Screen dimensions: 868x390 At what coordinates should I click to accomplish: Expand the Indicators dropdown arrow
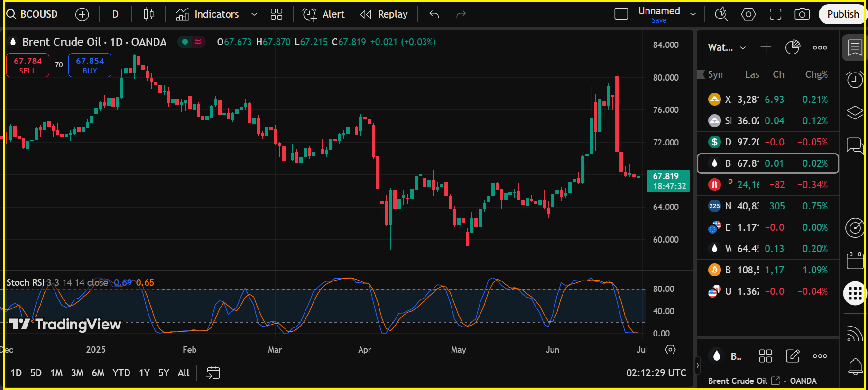point(254,14)
